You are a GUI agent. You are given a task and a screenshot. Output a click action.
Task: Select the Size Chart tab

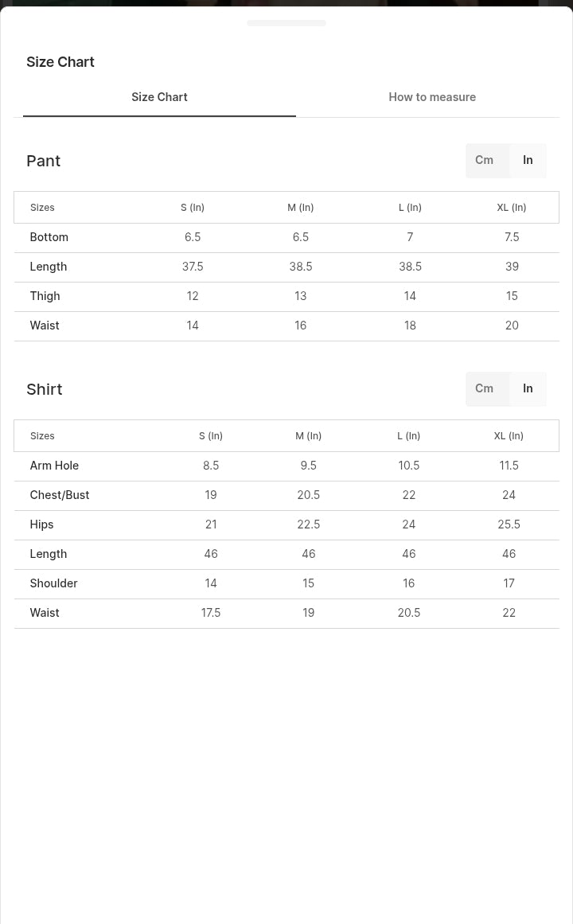159,97
